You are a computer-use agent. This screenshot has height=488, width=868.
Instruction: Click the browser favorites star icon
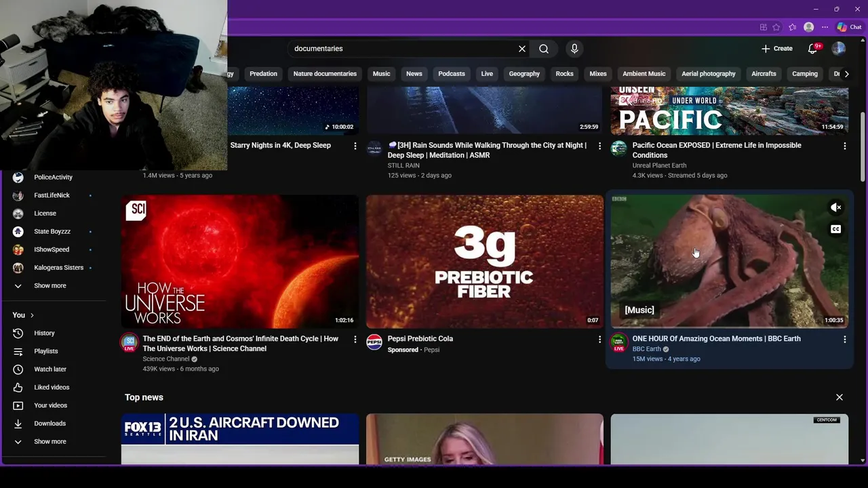(x=776, y=27)
